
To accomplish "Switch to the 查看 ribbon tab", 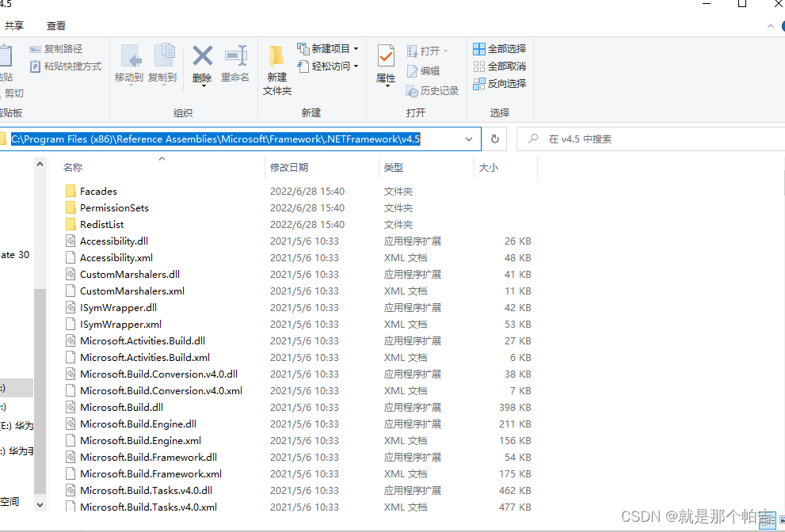I will [x=55, y=25].
